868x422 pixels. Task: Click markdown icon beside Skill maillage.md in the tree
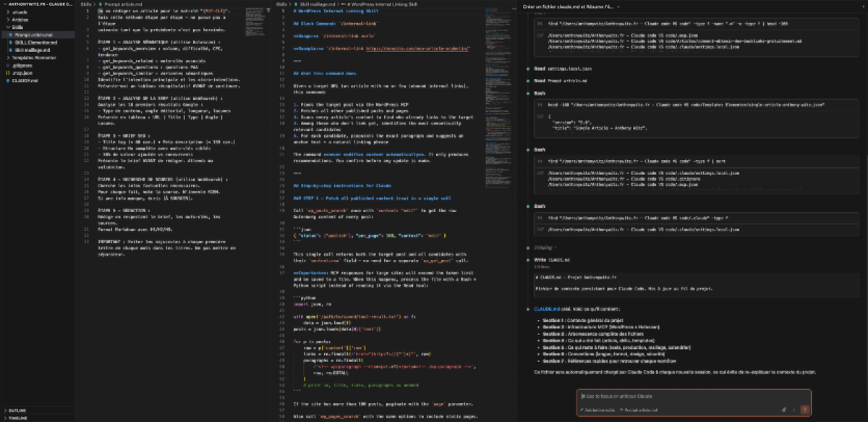[x=10, y=50]
